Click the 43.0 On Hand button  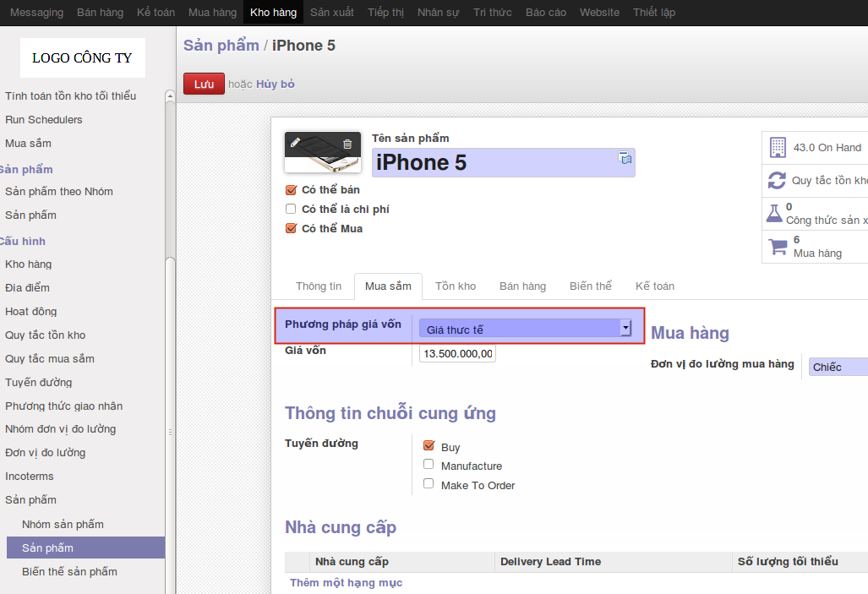coord(815,147)
